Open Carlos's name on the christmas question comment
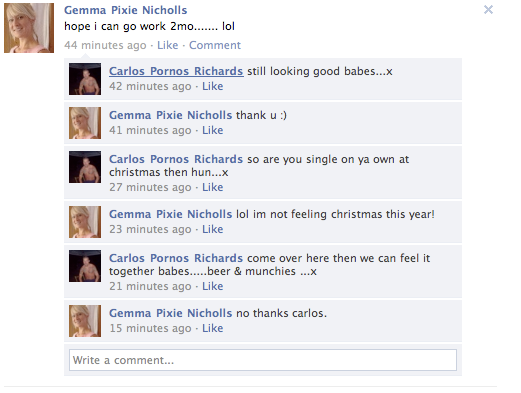This screenshot has height=393, width=521. [176, 159]
